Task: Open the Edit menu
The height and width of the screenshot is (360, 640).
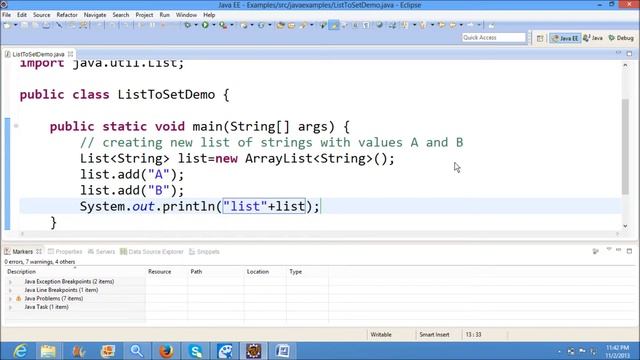Action: 22,15
